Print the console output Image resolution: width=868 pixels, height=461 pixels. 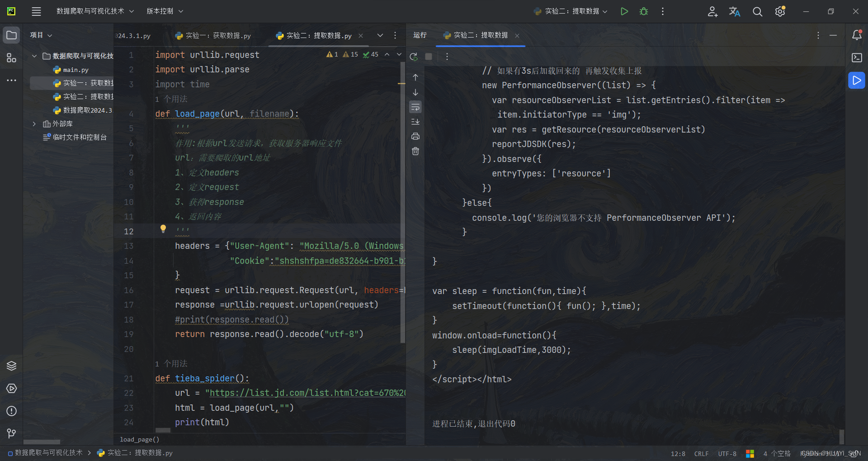coord(415,136)
